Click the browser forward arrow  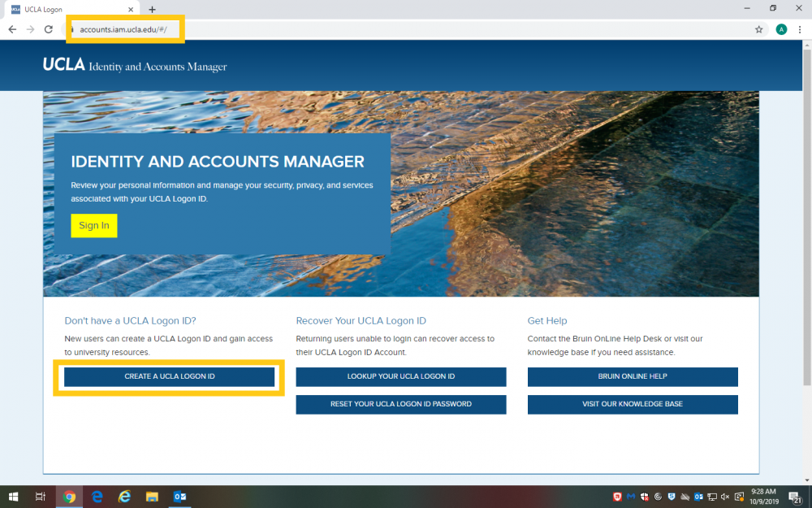click(x=31, y=29)
